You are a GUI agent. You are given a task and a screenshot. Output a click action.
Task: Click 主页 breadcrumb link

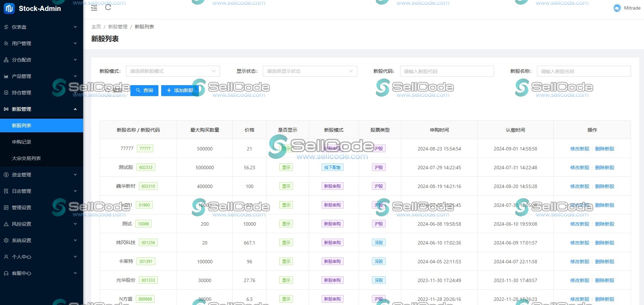(x=96, y=27)
